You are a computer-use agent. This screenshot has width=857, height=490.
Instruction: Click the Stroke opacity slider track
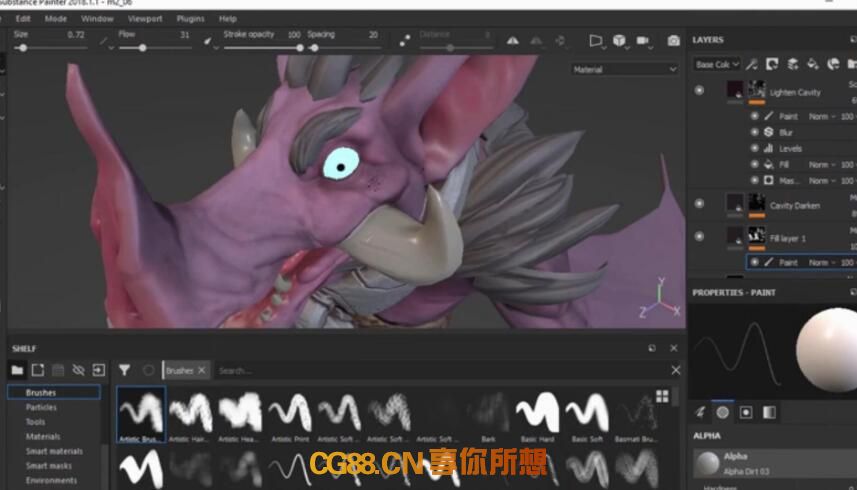click(x=262, y=48)
